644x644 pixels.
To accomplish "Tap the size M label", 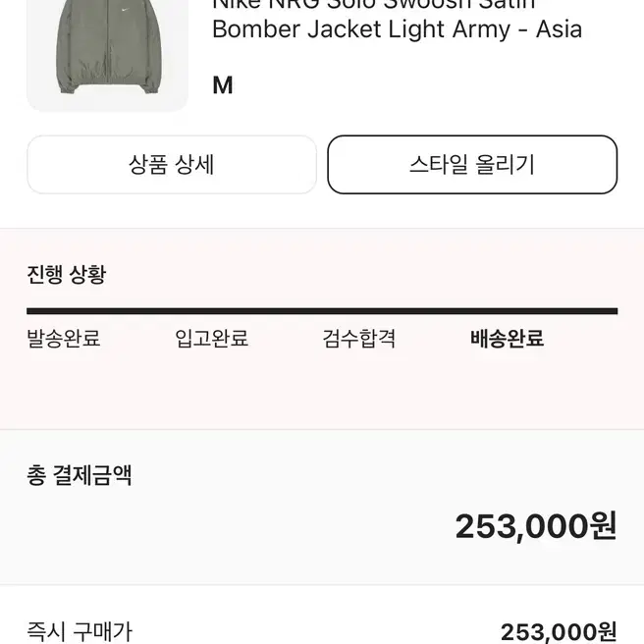I will tap(223, 85).
